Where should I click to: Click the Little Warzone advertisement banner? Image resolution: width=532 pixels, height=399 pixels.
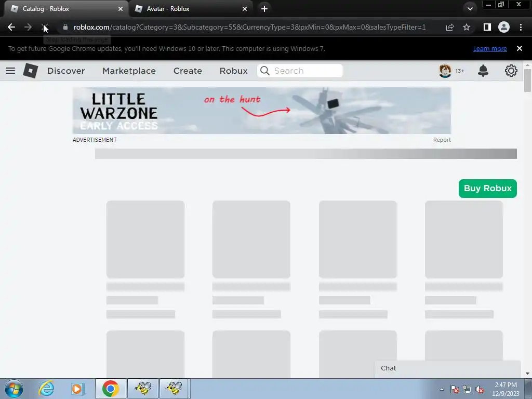pyautogui.click(x=262, y=111)
